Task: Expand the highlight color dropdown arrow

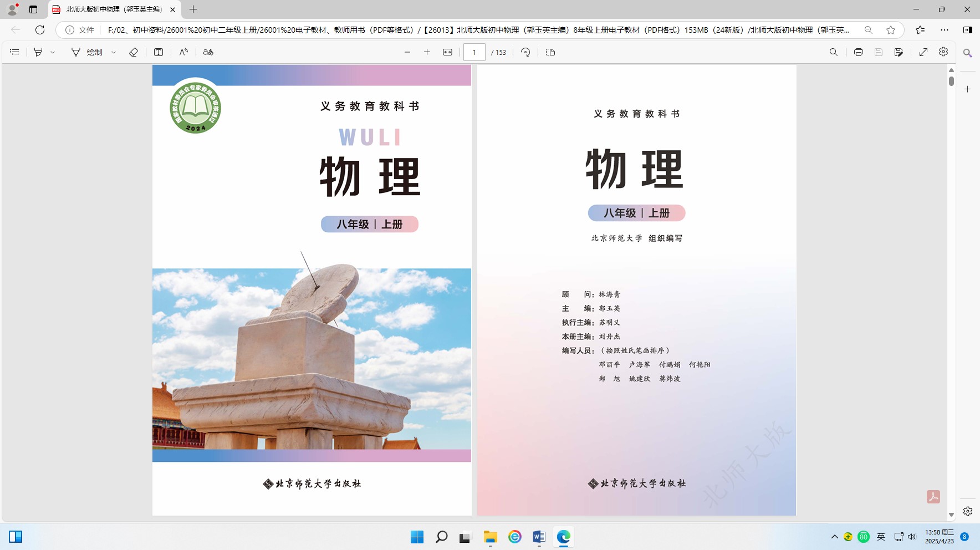Action: click(x=53, y=52)
